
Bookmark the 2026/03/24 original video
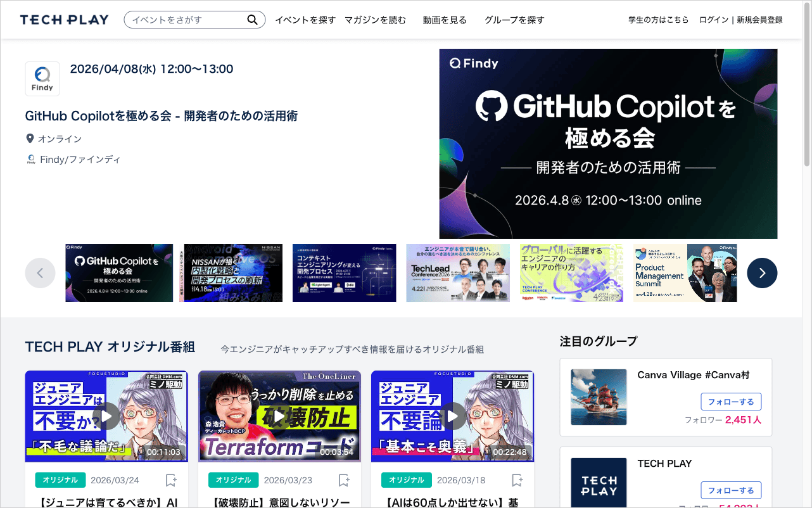(170, 479)
